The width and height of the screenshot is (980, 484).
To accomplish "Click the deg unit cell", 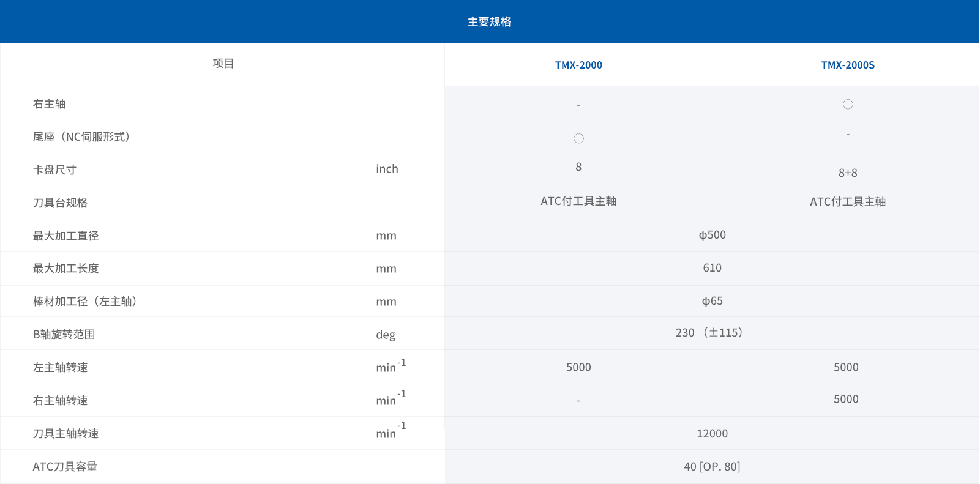I will 386,335.
